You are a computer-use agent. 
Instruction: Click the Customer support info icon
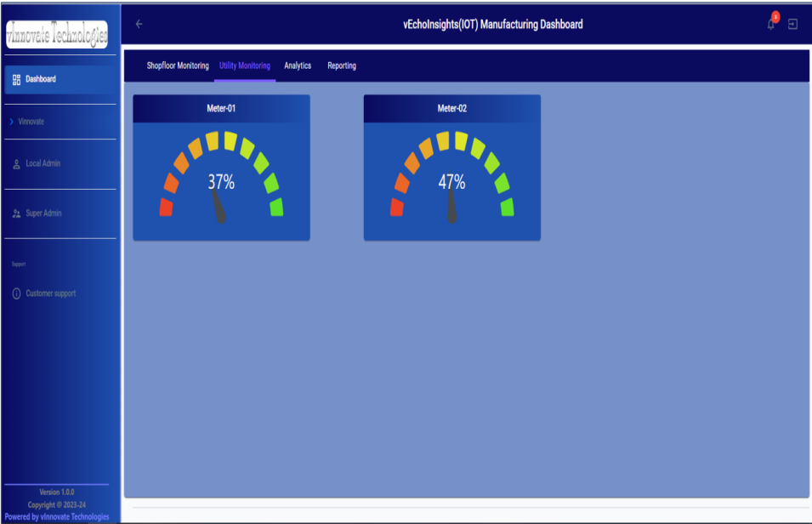click(16, 293)
